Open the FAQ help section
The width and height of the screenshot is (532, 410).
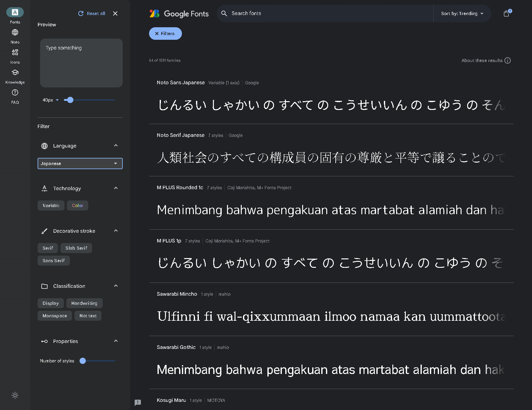15,96
